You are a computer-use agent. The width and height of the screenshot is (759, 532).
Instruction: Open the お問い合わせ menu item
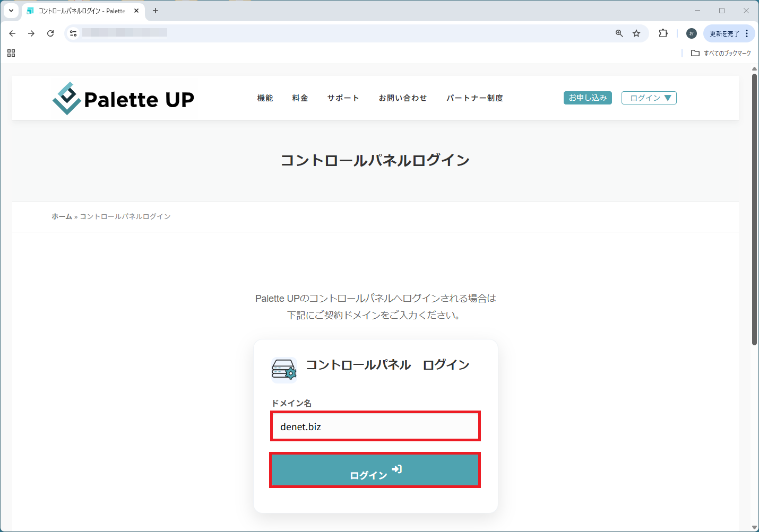tap(403, 98)
